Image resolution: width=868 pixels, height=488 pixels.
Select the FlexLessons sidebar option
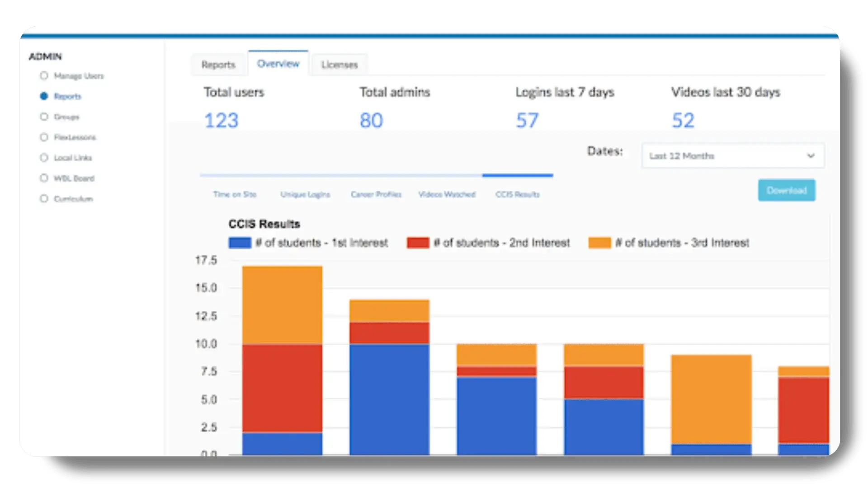click(44, 137)
